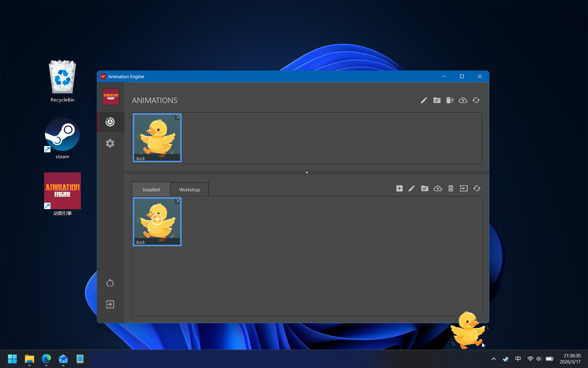Remove the duck animation with its X button
588x368 pixels.
[178, 117]
